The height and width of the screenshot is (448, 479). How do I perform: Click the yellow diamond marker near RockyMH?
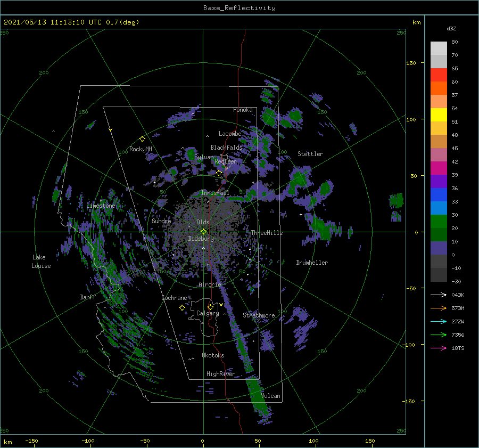click(142, 139)
